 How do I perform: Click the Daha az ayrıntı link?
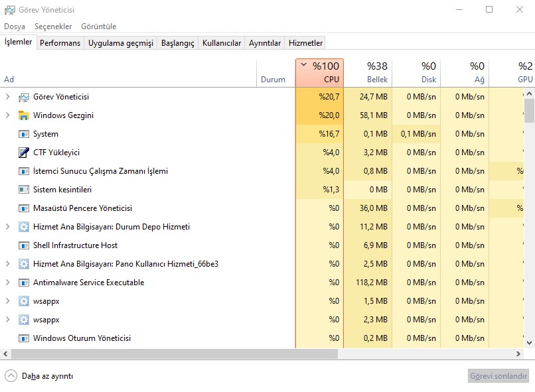tap(47, 376)
